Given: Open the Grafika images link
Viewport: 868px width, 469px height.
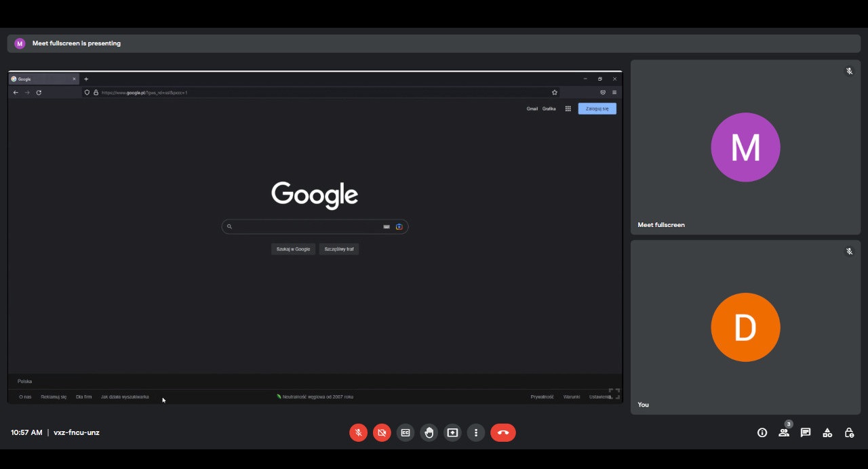Looking at the screenshot, I should coord(549,108).
